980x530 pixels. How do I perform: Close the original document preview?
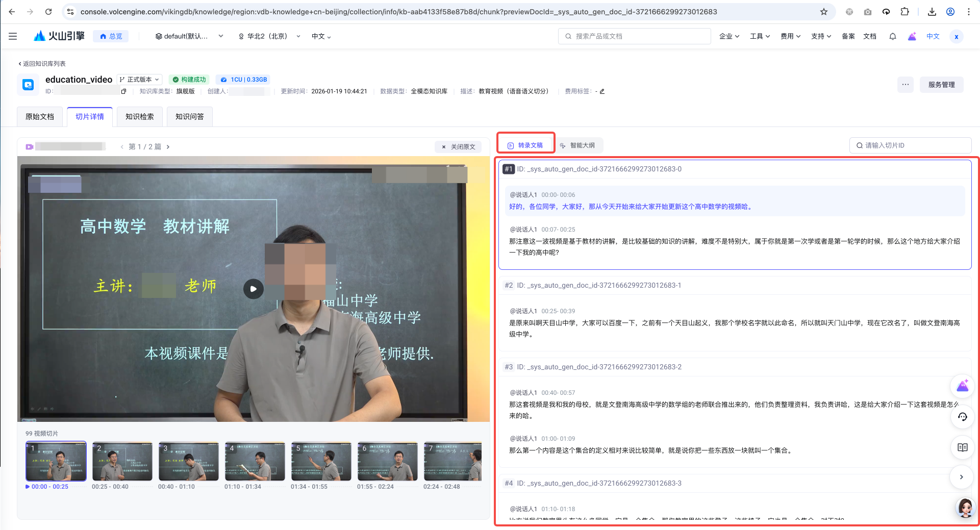[458, 147]
